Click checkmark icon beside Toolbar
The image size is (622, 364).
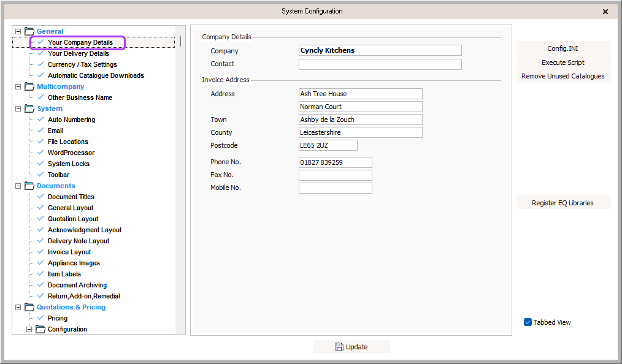[40, 175]
